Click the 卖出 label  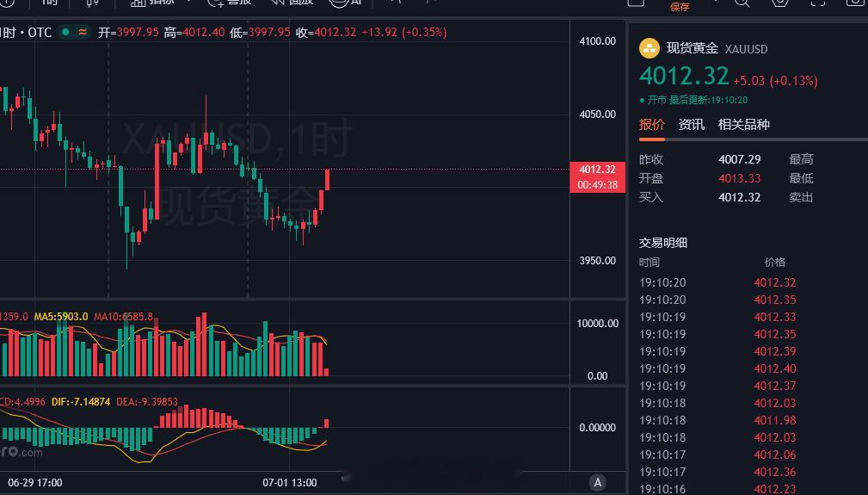coord(801,197)
